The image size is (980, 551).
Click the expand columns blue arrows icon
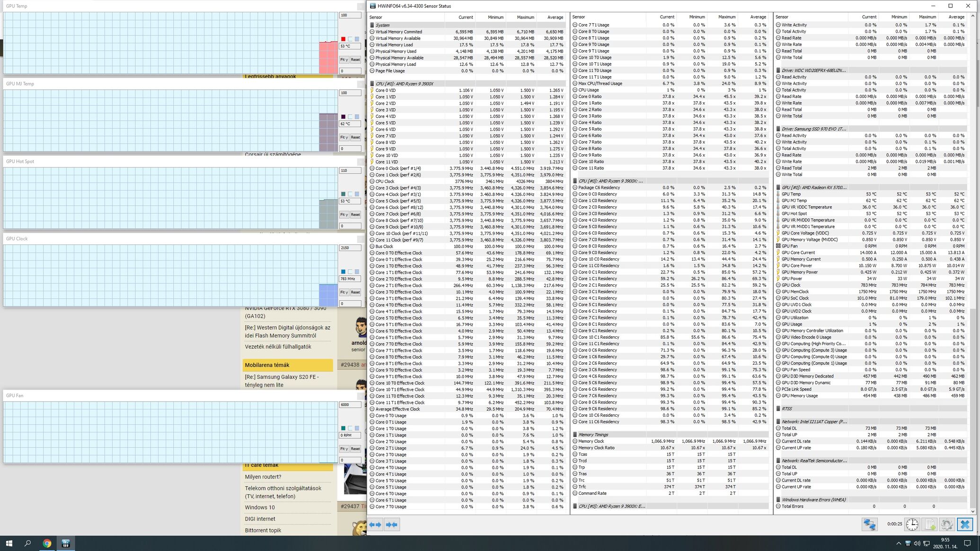click(375, 525)
